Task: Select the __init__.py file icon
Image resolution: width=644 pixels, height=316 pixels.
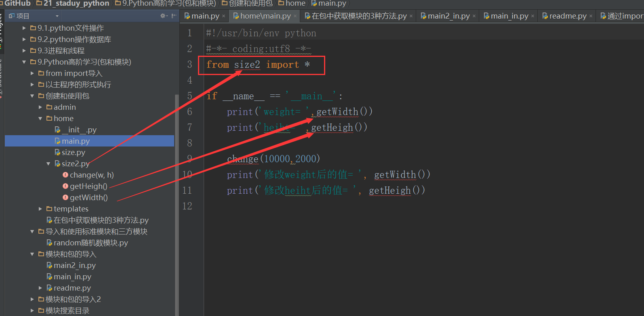Action: coord(57,130)
